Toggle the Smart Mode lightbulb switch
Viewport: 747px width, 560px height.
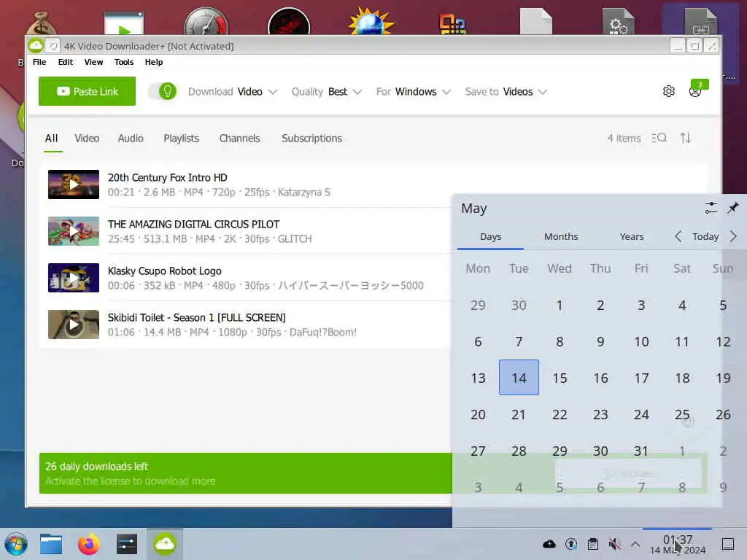[x=163, y=91]
